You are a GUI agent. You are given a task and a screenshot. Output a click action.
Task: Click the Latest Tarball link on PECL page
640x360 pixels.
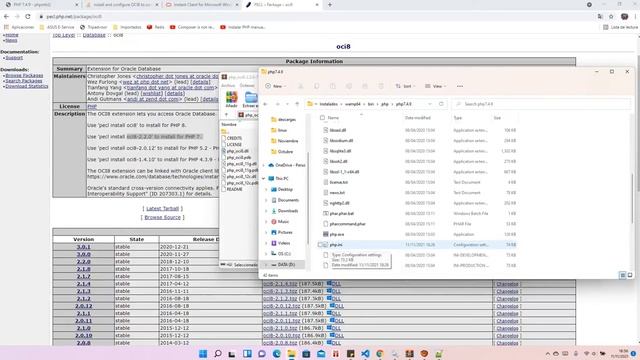coord(162,209)
